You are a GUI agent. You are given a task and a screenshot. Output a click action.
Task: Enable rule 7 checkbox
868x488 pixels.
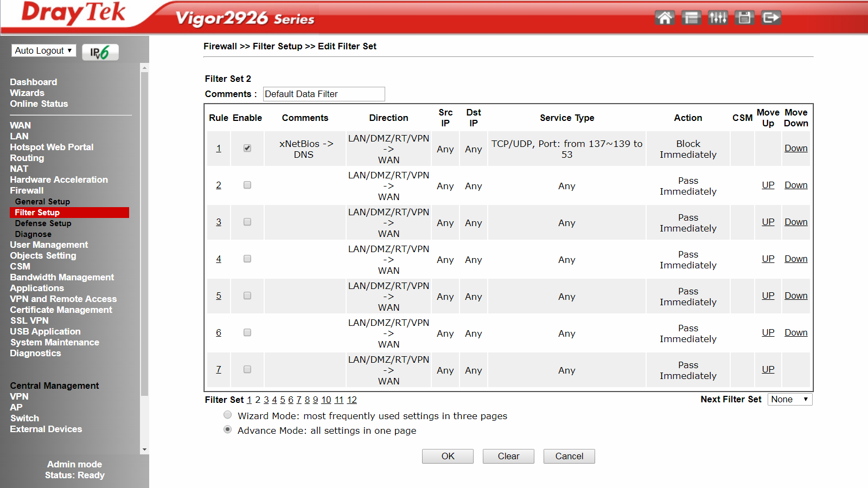coord(247,369)
